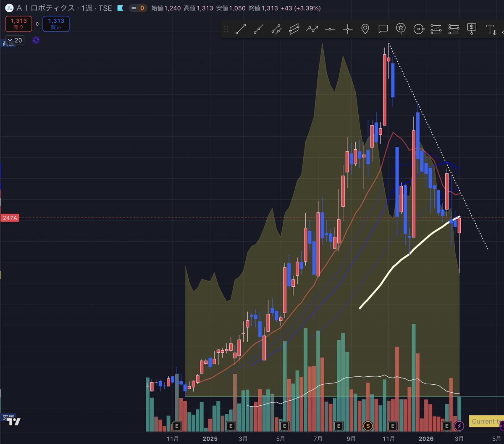The width and height of the screenshot is (504, 444).
Task: Open earnings E marker near August 2025
Action: [339, 426]
